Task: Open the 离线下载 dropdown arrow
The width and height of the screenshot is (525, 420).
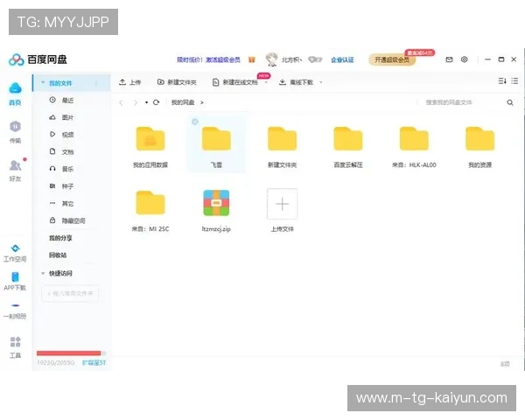Action: 321,82
